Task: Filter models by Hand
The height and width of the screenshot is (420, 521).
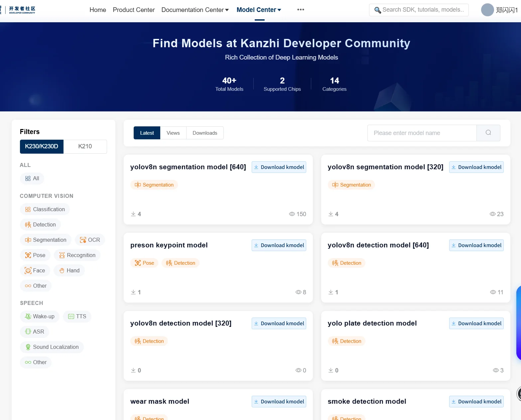Action: (69, 271)
